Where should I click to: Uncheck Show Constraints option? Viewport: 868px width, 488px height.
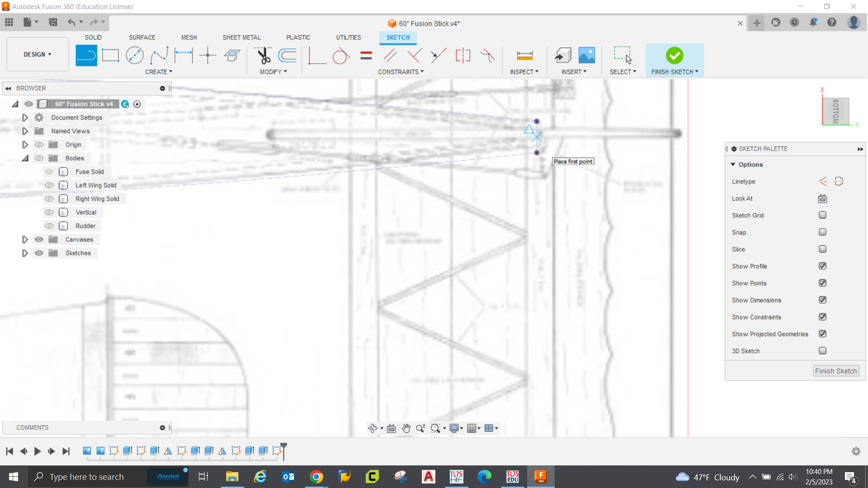[822, 317]
